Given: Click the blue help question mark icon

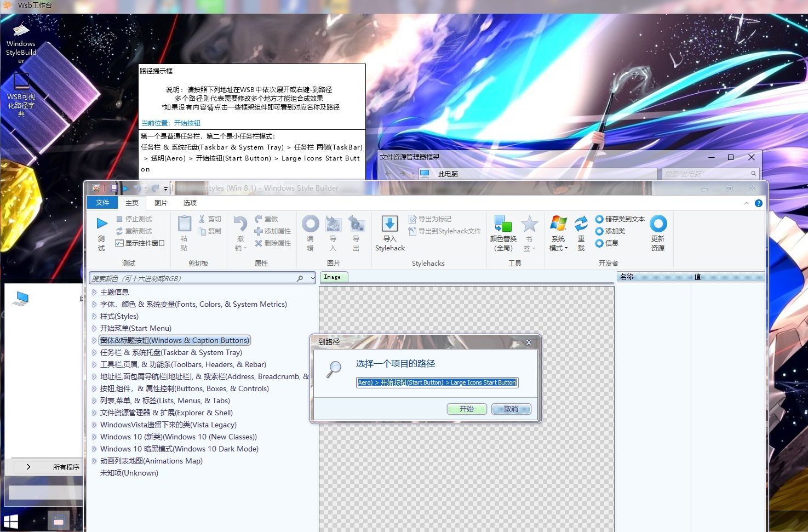Looking at the screenshot, I should pos(759,203).
